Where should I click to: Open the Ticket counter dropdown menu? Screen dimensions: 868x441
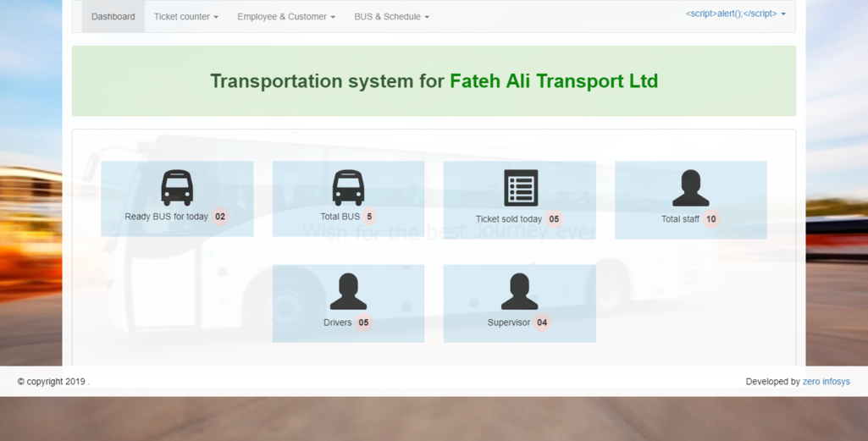point(185,17)
